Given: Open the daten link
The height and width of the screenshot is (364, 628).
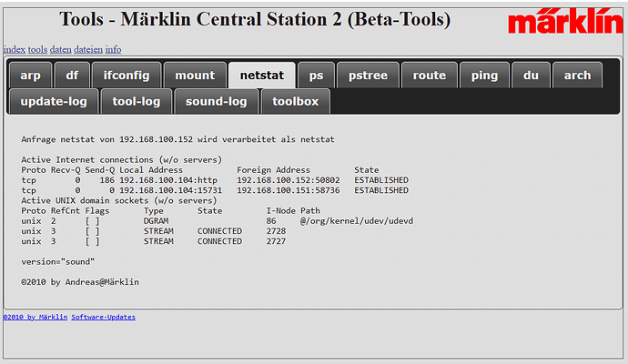Looking at the screenshot, I should point(61,49).
